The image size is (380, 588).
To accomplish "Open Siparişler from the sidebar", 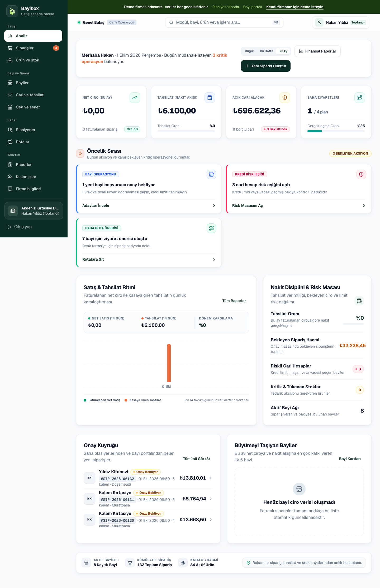I will click(33, 48).
